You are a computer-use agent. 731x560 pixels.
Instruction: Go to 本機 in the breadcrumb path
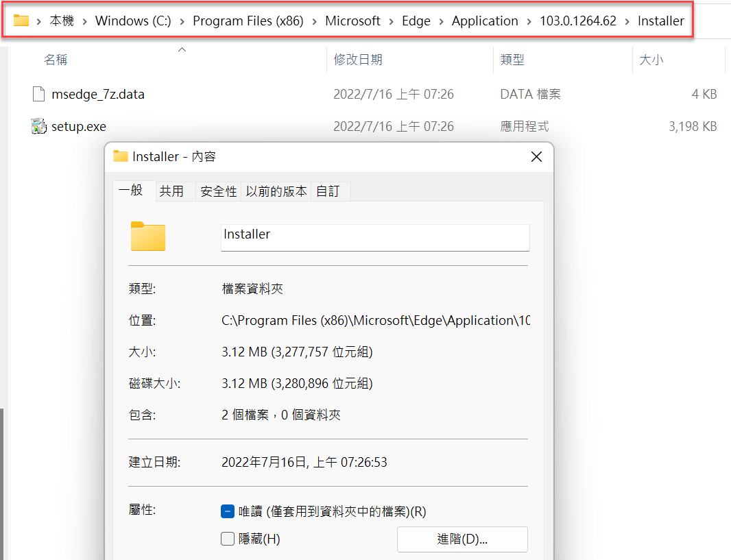coord(62,21)
